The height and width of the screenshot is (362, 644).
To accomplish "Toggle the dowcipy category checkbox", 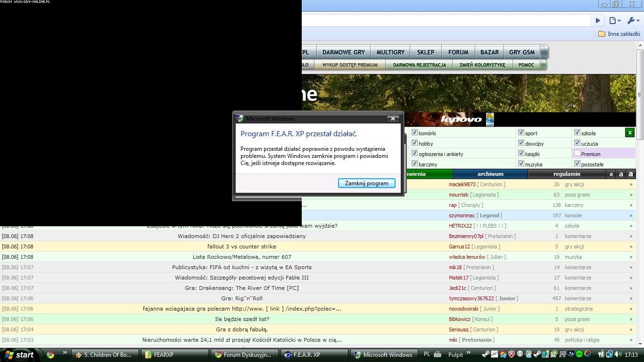I will [x=521, y=143].
